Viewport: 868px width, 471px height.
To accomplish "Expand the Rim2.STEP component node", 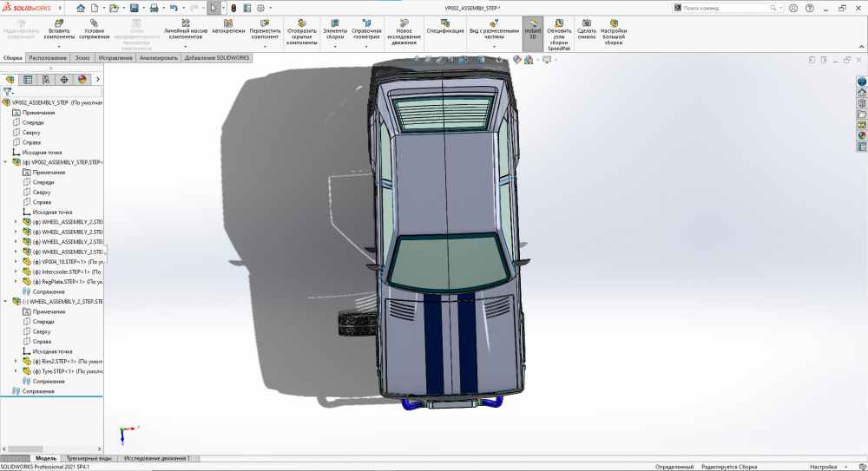I will [16, 361].
